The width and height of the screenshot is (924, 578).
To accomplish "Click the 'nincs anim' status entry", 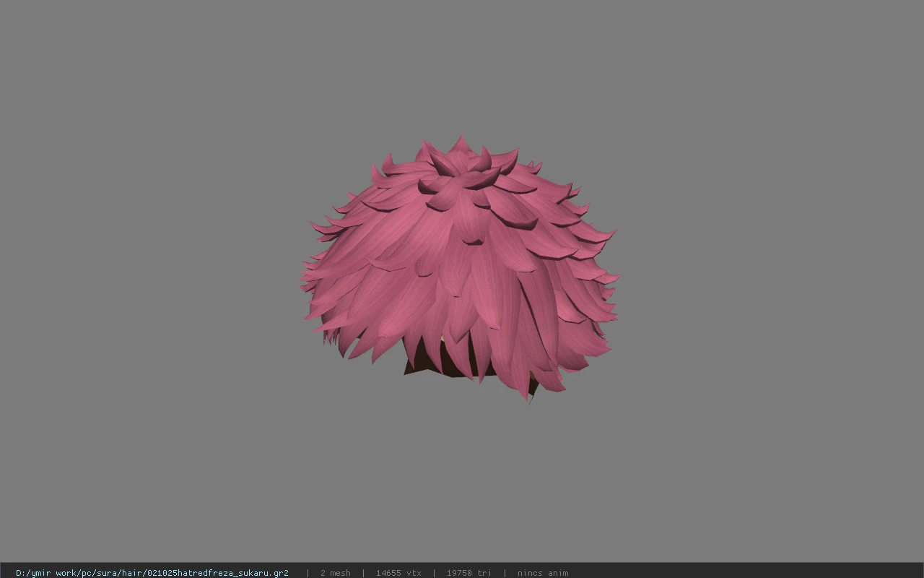I will point(543,573).
